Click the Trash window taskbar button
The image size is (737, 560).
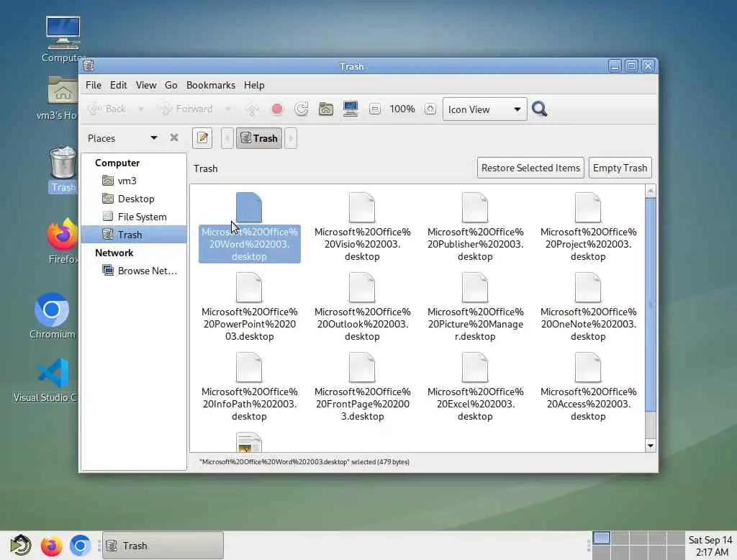[163, 546]
